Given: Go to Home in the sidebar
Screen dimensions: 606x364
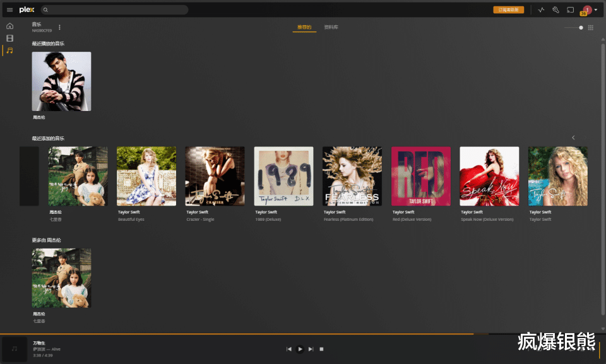Looking at the screenshot, I should pos(9,26).
